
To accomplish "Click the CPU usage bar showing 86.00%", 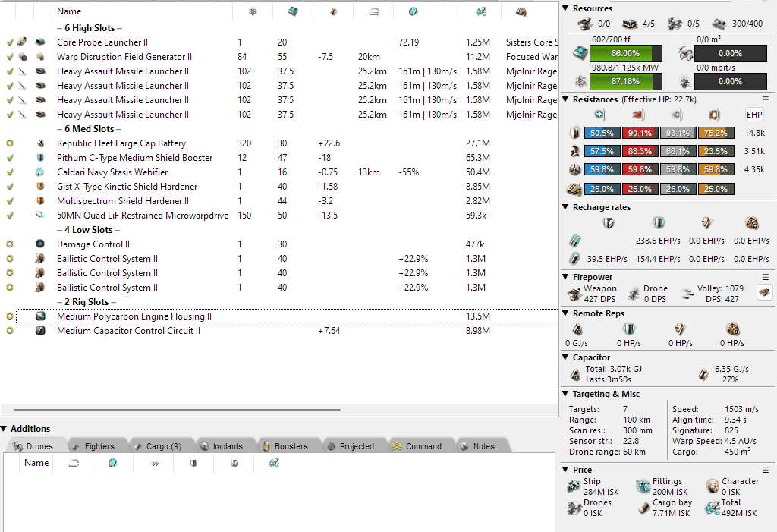I will click(625, 54).
